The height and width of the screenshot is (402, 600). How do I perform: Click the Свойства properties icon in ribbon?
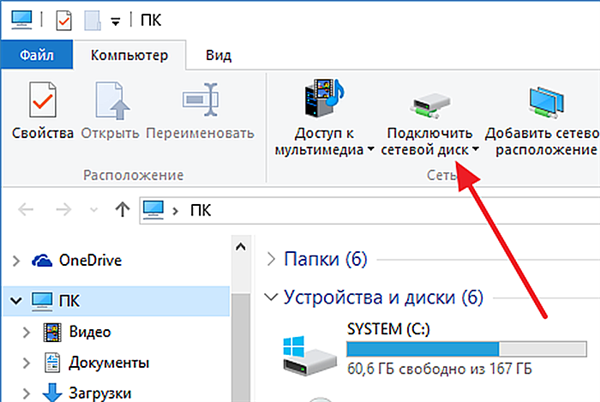tap(43, 99)
